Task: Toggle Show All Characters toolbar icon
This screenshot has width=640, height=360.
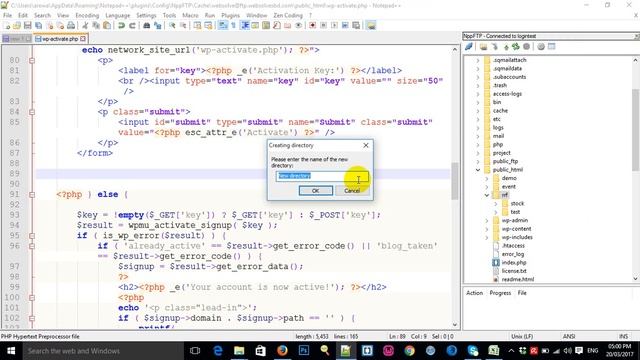Action: click(233, 25)
